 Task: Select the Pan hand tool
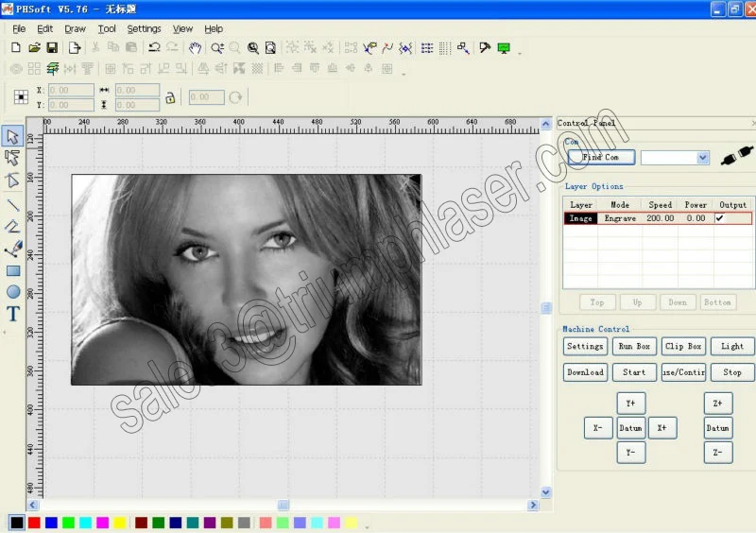(196, 47)
